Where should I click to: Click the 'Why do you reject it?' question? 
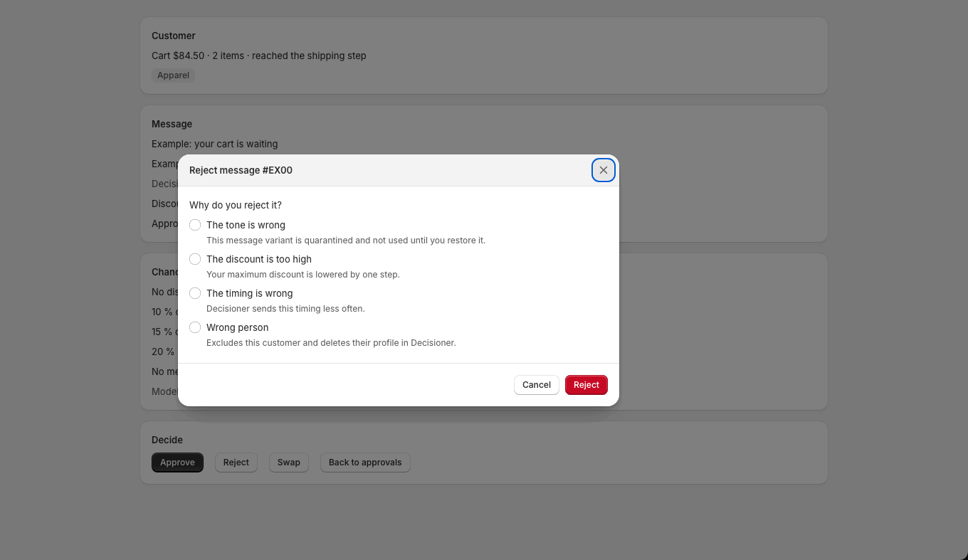[236, 205]
